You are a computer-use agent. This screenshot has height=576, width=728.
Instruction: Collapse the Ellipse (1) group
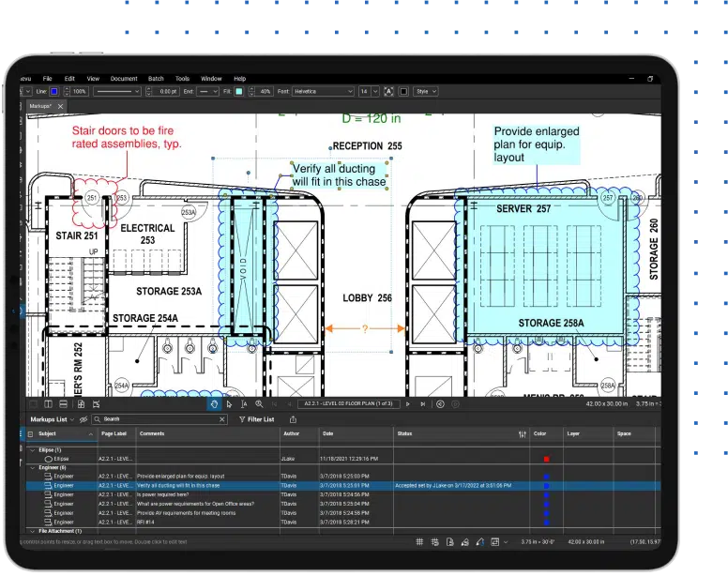pos(32,450)
